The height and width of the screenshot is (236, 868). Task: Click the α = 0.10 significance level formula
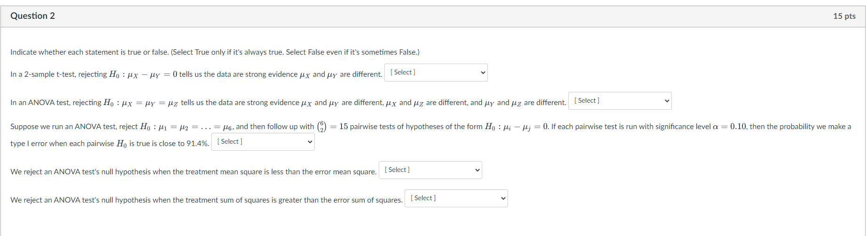click(x=729, y=127)
